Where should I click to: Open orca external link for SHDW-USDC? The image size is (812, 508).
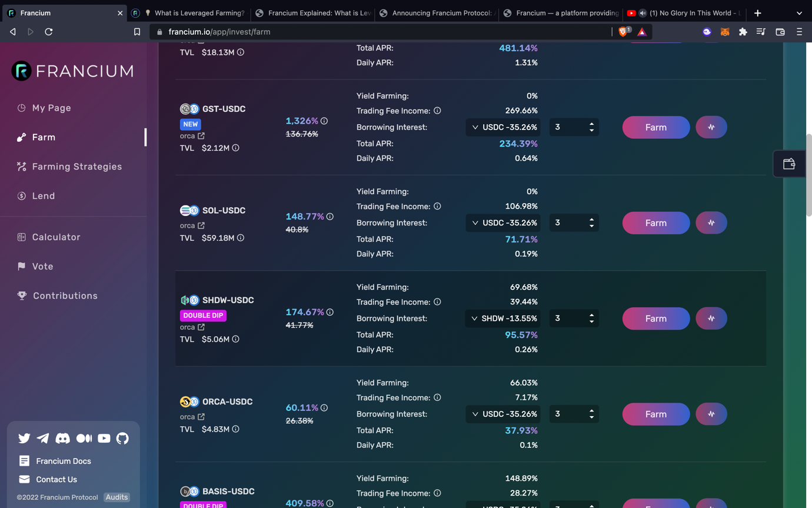[201, 327]
